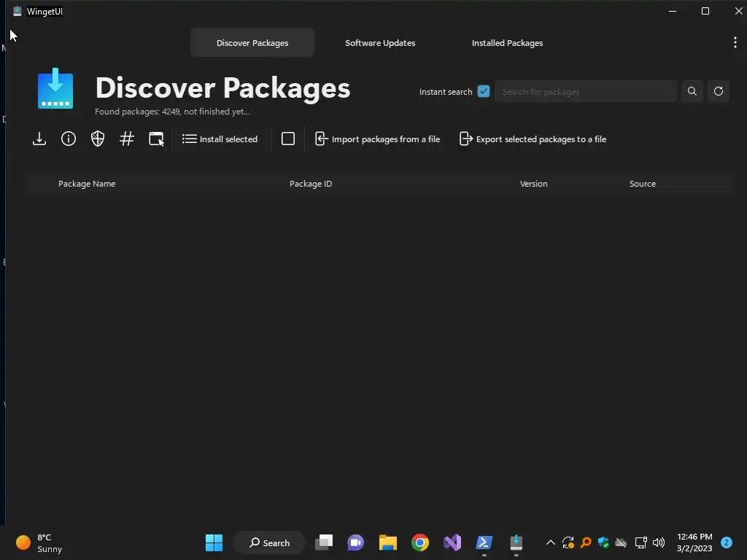Click the install package download icon
This screenshot has width=747, height=560.
click(39, 139)
